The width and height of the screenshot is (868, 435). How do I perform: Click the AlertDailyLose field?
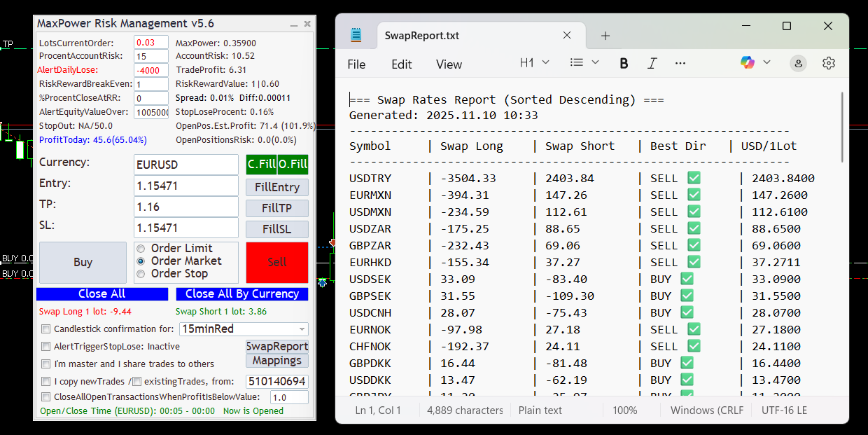click(x=151, y=71)
